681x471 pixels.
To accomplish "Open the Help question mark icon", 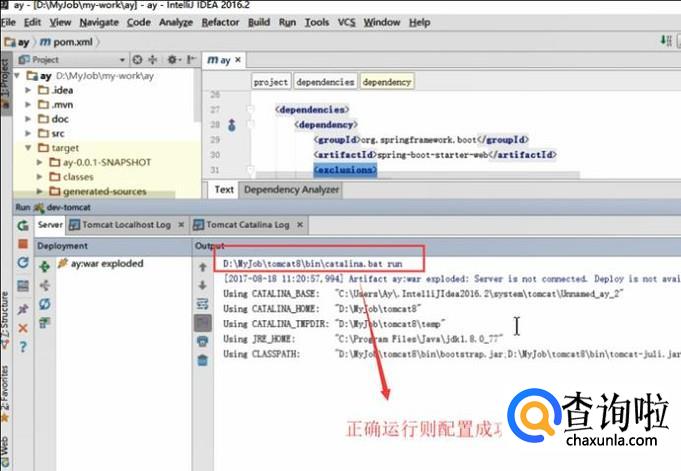I will click(x=23, y=347).
